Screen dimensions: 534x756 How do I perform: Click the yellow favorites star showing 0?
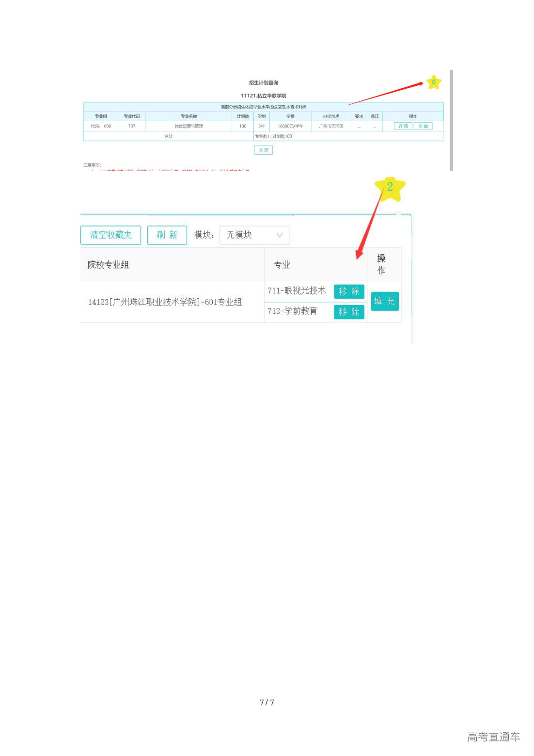(x=433, y=82)
